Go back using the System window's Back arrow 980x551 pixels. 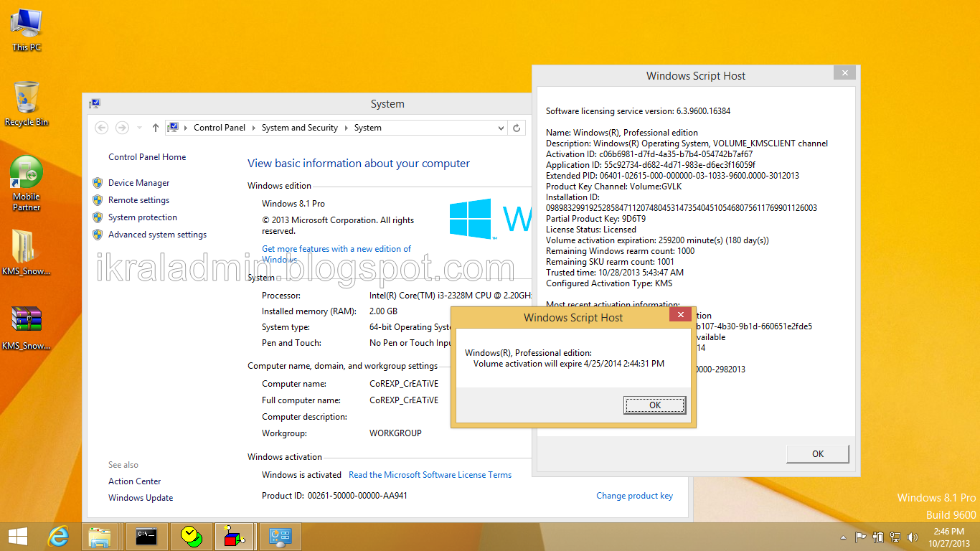tap(102, 128)
